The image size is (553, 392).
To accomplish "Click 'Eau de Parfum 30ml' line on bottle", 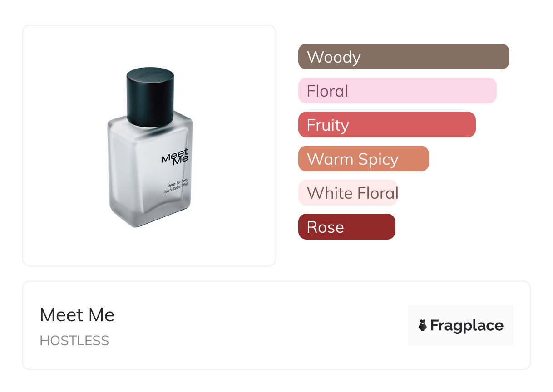I will 177,189.
